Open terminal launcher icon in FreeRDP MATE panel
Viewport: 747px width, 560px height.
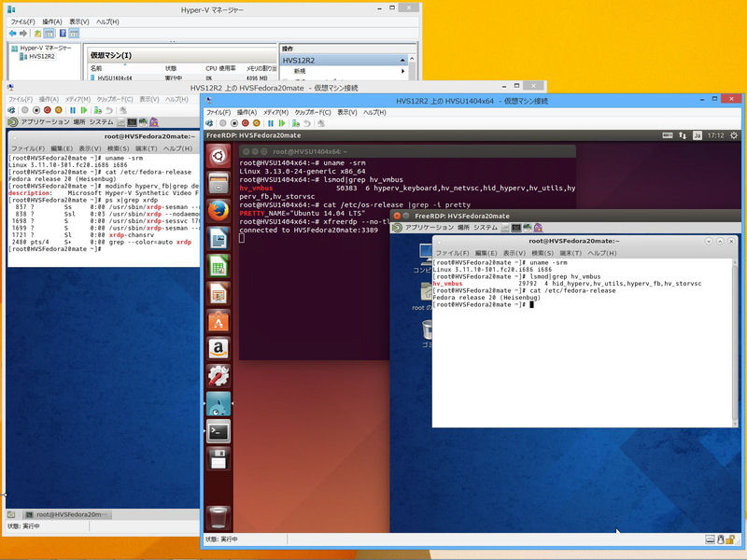pos(516,228)
